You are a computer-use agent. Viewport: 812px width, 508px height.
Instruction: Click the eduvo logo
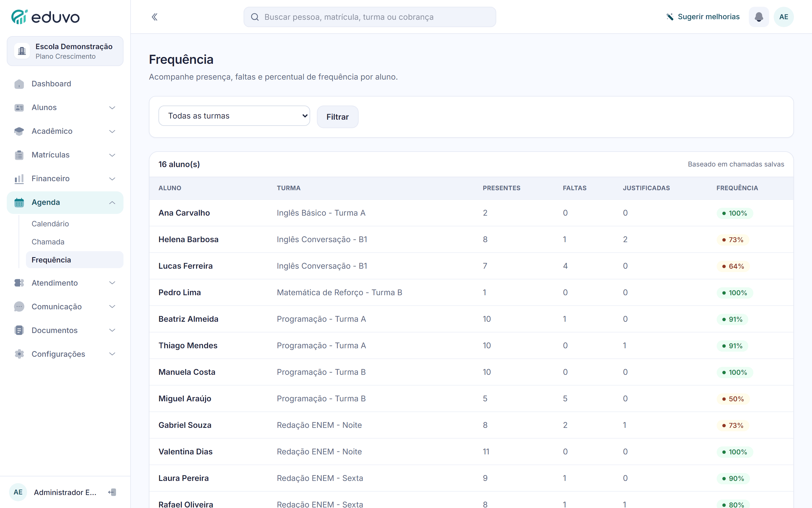point(45,17)
